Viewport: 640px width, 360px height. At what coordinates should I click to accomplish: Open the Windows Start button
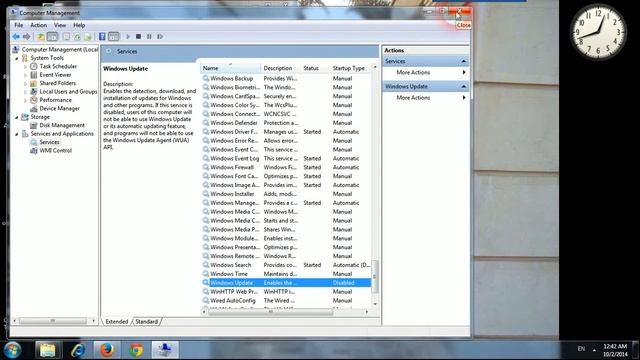(12, 350)
